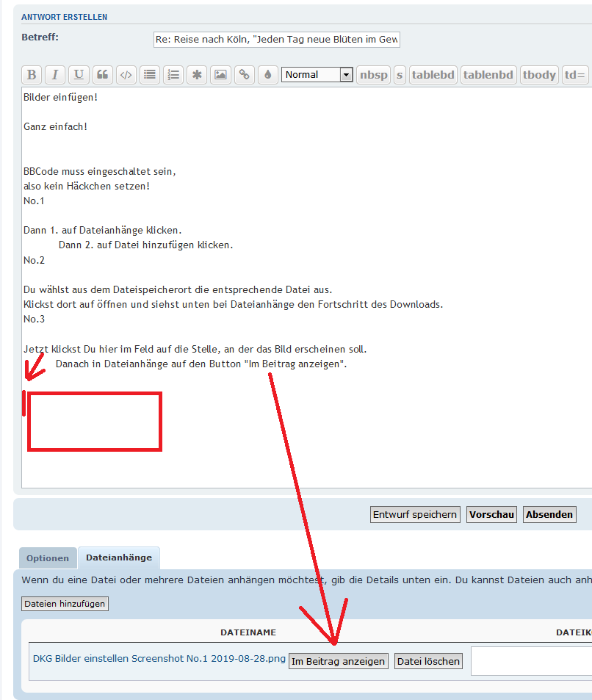This screenshot has height=700, width=592.
Task: Click the tablebd toolbar button
Action: click(x=433, y=75)
